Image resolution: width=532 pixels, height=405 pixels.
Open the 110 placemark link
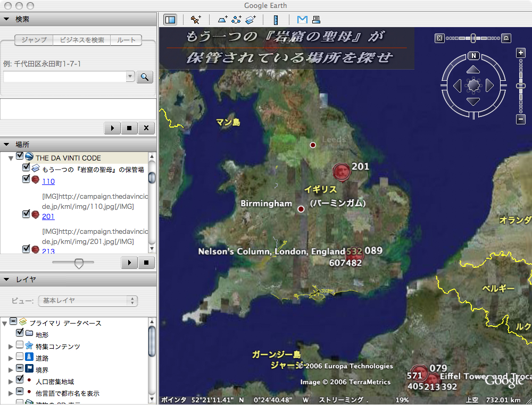48,181
